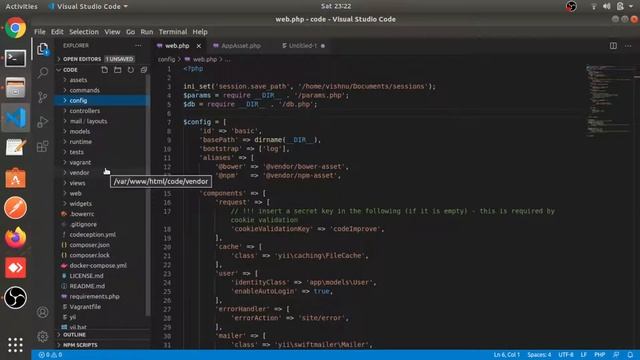
Task: Click Activities in top bar
Action: click(21, 6)
